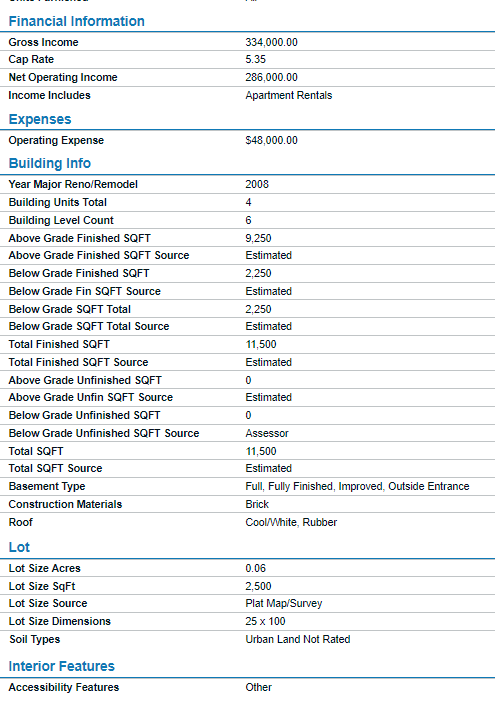The width and height of the screenshot is (495, 704).
Task: Click the Building Units Total label
Action: pos(57,202)
